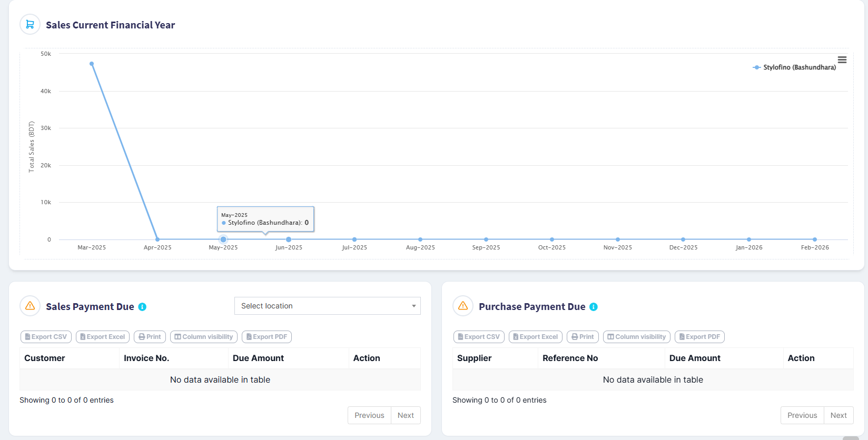Go to Next page in Sales Payment Due
Screen dimensions: 868x440
406,415
